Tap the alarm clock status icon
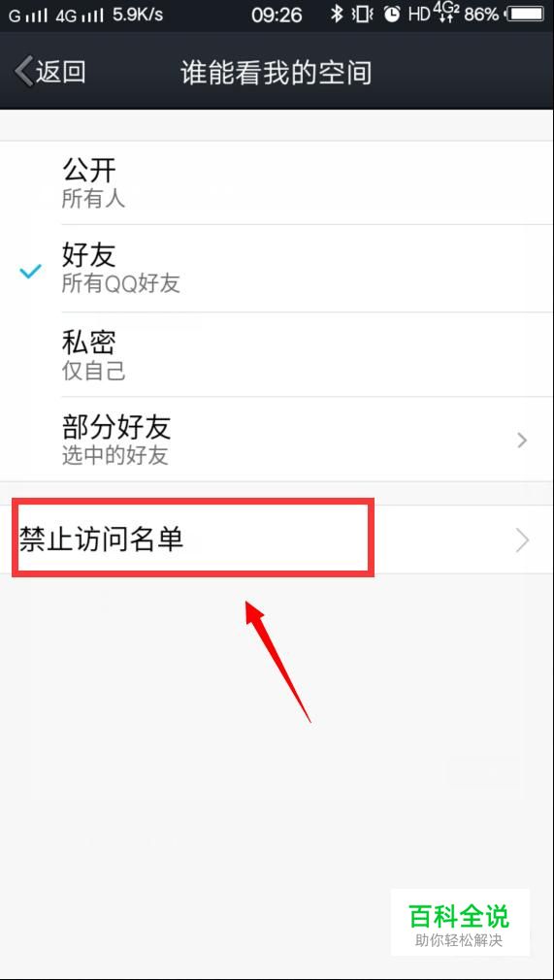The image size is (554, 980). (392, 15)
